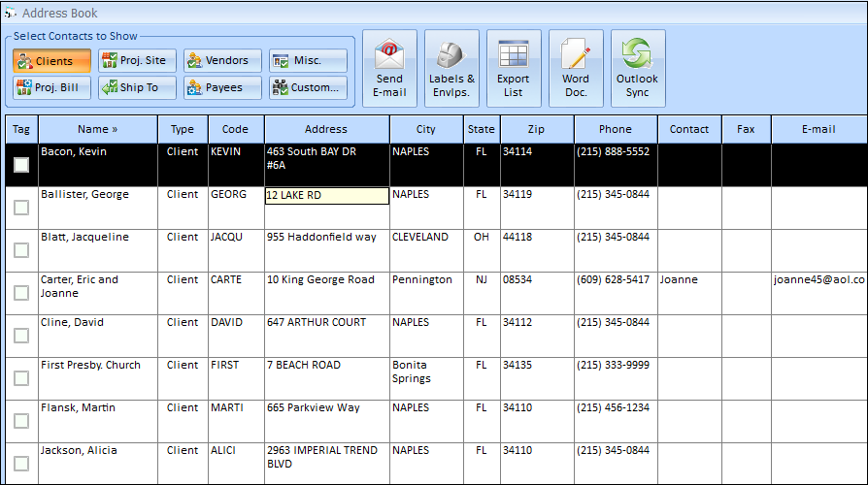Click the Address Book title icon
This screenshot has width=868, height=485.
(x=10, y=13)
